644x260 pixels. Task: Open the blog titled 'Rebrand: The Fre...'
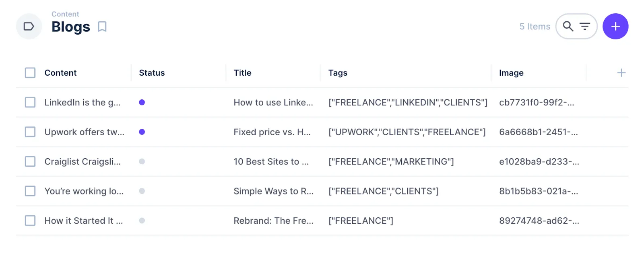pyautogui.click(x=273, y=221)
